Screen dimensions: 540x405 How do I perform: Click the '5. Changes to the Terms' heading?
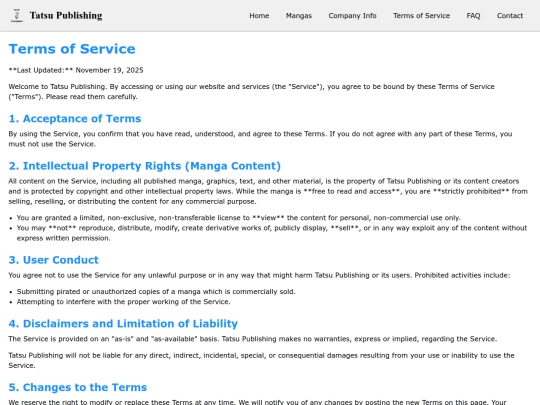click(x=78, y=387)
